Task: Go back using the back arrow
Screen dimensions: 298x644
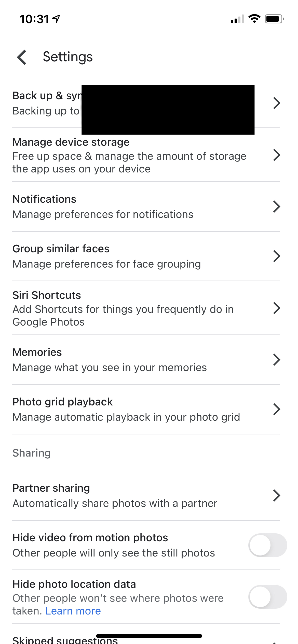Action: pos(22,57)
